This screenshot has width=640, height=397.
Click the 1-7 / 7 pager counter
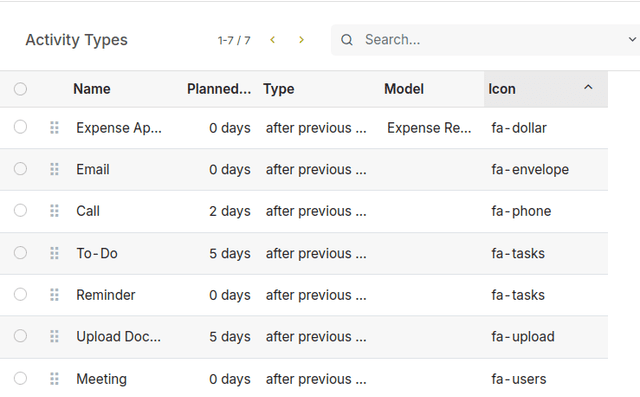coord(234,40)
